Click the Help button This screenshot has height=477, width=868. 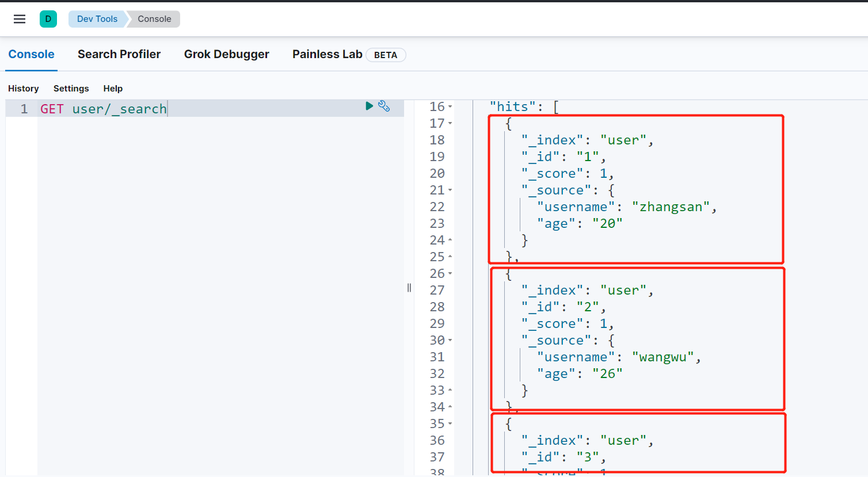point(113,89)
